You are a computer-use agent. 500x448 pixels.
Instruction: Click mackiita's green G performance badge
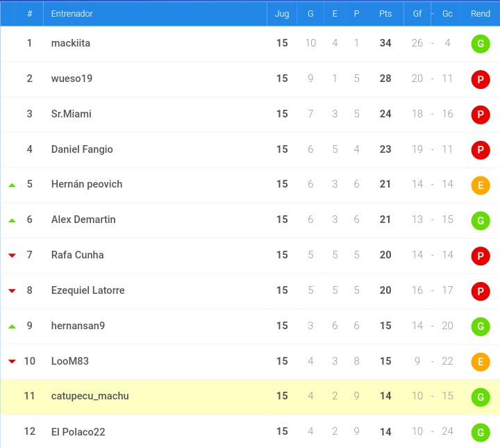tap(481, 44)
